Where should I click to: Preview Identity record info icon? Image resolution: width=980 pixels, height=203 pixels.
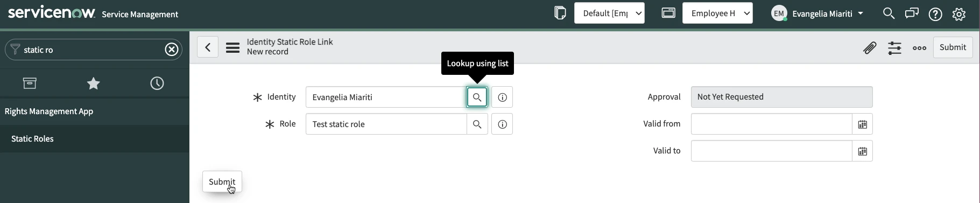click(502, 97)
